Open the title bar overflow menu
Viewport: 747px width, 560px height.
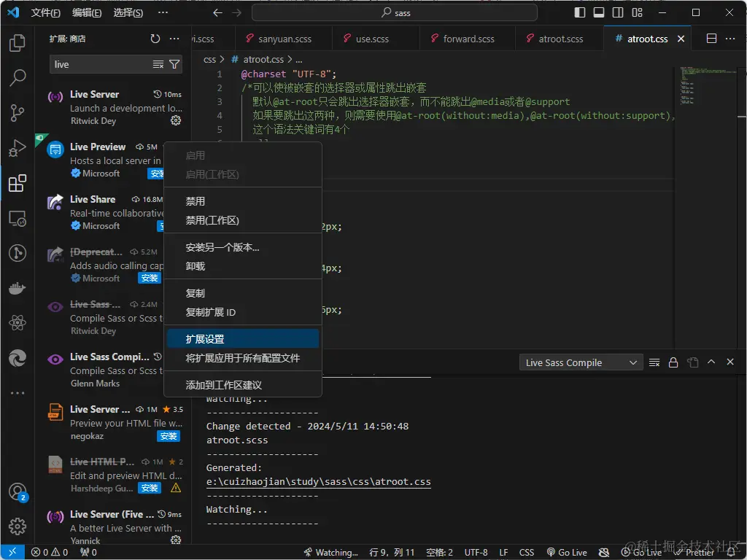pyautogui.click(x=163, y=13)
